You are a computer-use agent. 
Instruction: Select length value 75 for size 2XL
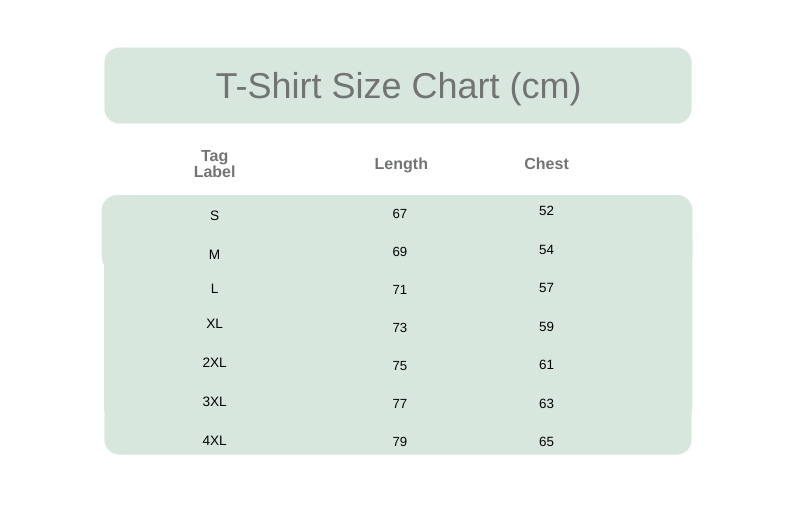(x=400, y=366)
